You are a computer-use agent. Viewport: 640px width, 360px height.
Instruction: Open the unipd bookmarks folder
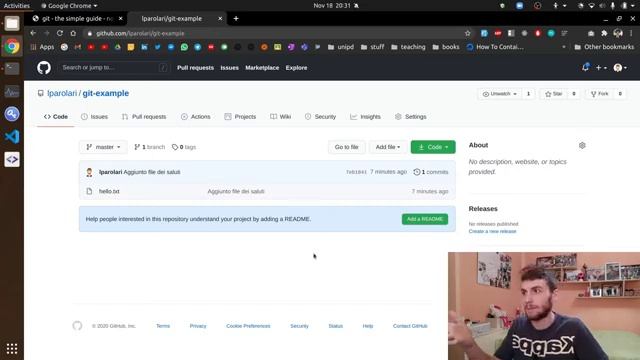(341, 47)
